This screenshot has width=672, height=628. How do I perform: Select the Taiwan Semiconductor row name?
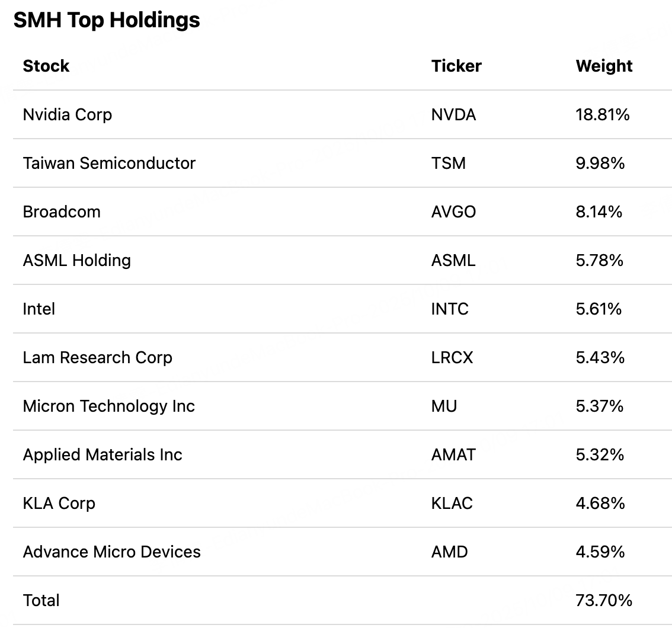coord(109,163)
